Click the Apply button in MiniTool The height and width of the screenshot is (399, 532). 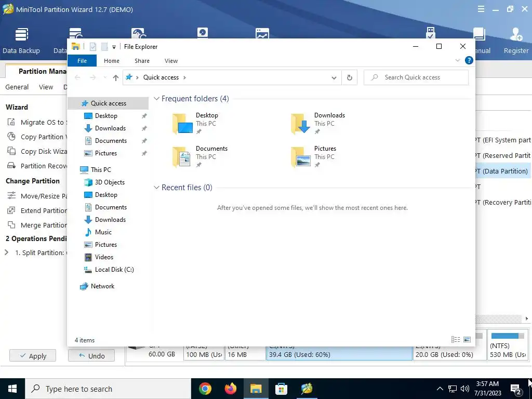coord(33,355)
